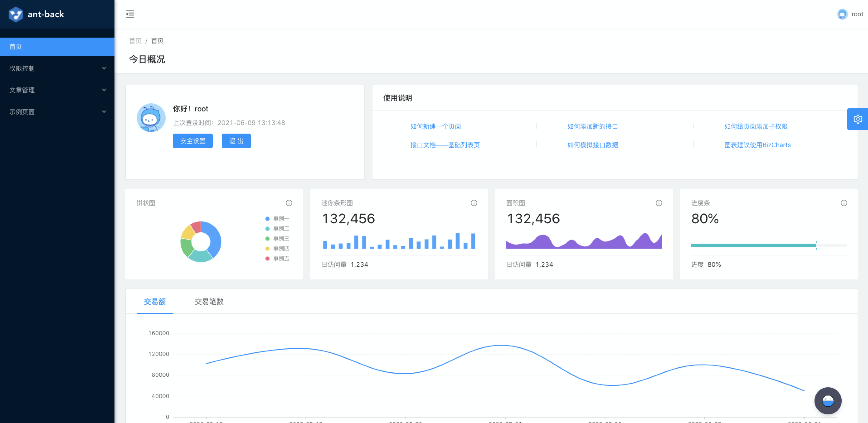The image size is (868, 423).
Task: Click the mini blue bar chart
Action: (x=399, y=240)
